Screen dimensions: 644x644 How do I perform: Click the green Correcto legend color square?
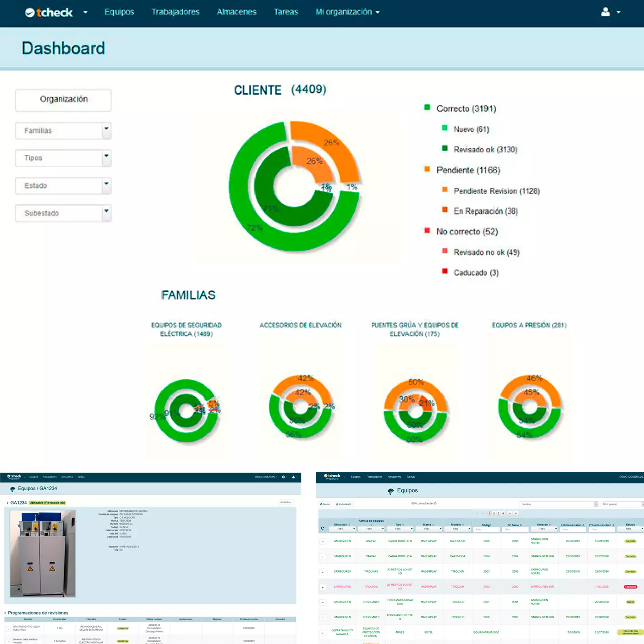click(x=426, y=108)
